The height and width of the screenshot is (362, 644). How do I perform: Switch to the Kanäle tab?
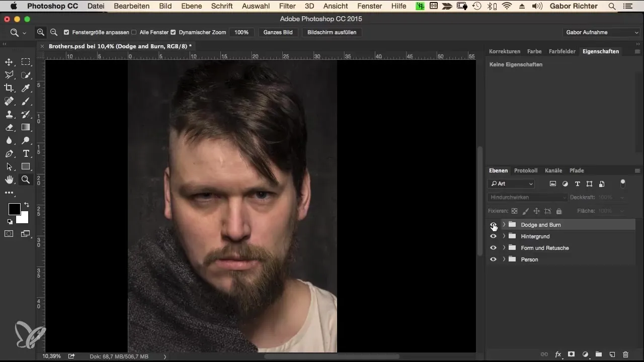coord(553,170)
